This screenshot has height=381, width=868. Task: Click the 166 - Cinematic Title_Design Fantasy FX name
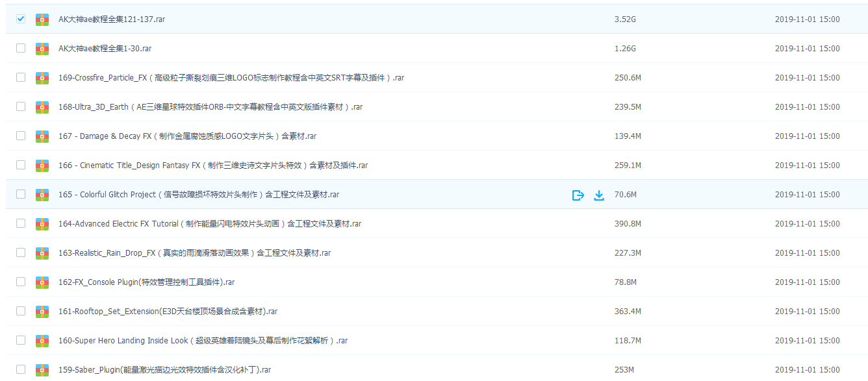(213, 166)
